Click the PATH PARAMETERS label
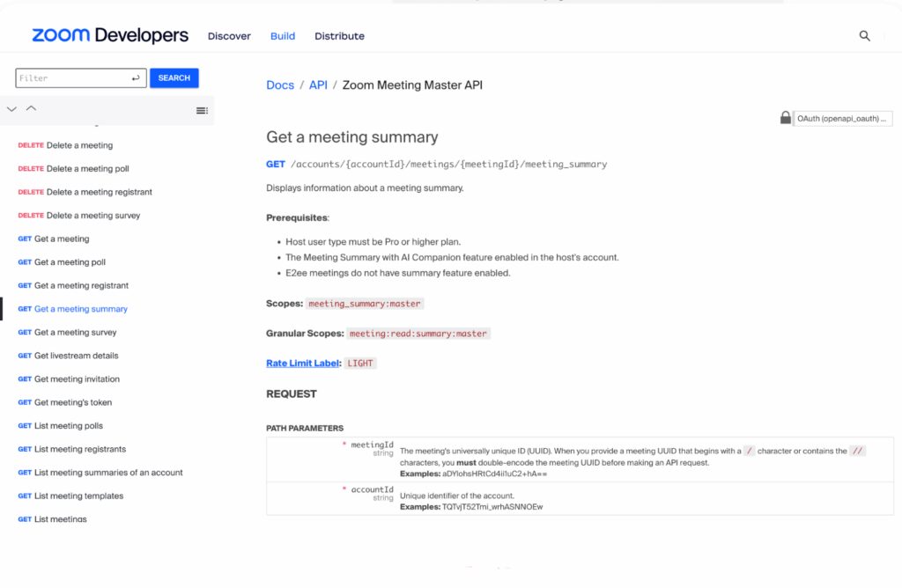 click(x=305, y=428)
